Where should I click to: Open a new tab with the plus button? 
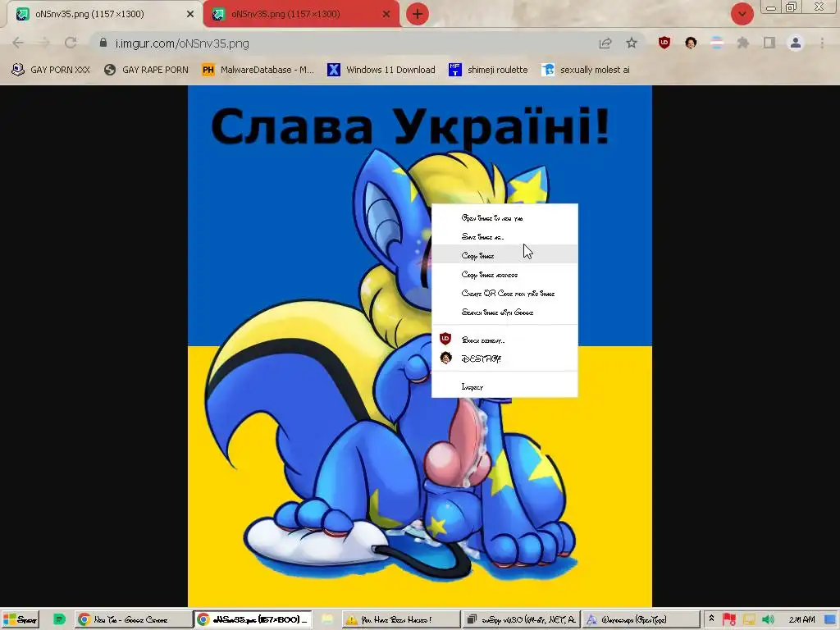point(418,14)
